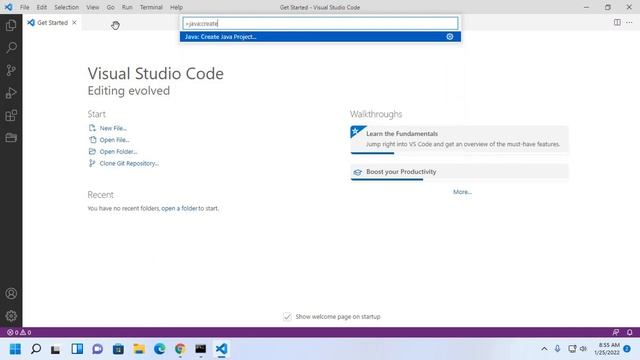Open the More Actions ellipsis menu
The image size is (640, 360).
[629, 22]
